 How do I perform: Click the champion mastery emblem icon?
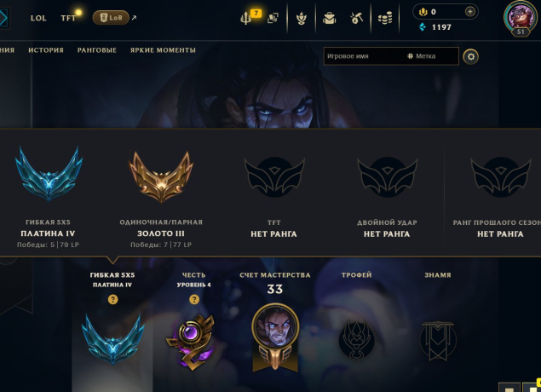click(275, 337)
